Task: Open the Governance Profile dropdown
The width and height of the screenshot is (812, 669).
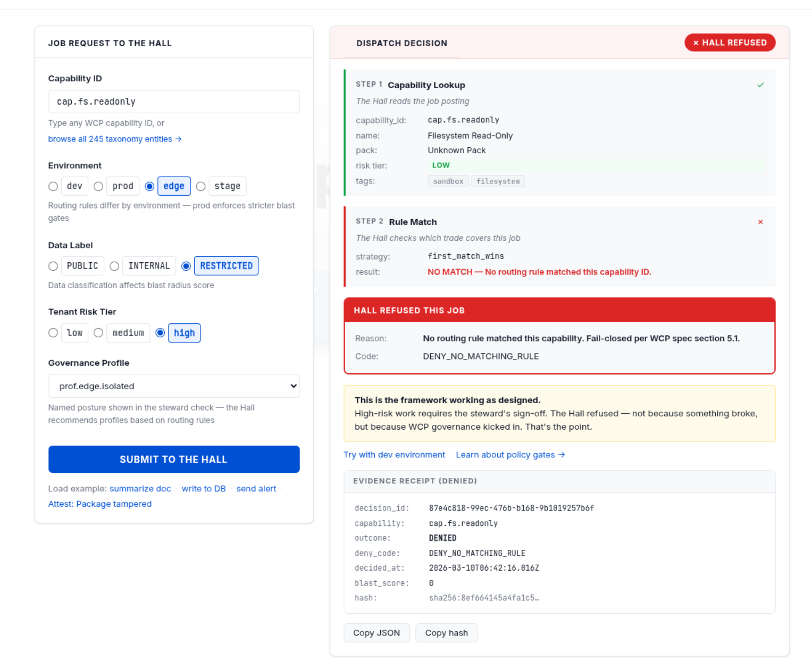Action: coord(173,386)
